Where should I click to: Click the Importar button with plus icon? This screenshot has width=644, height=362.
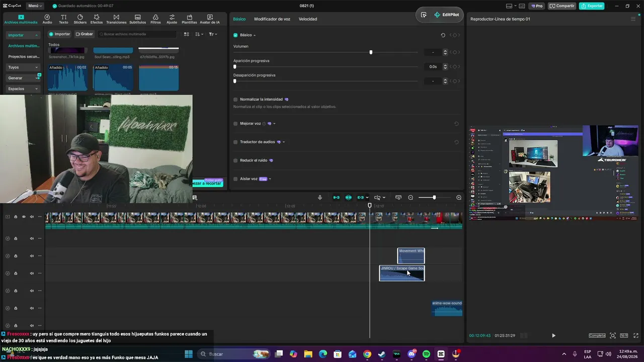click(x=59, y=34)
